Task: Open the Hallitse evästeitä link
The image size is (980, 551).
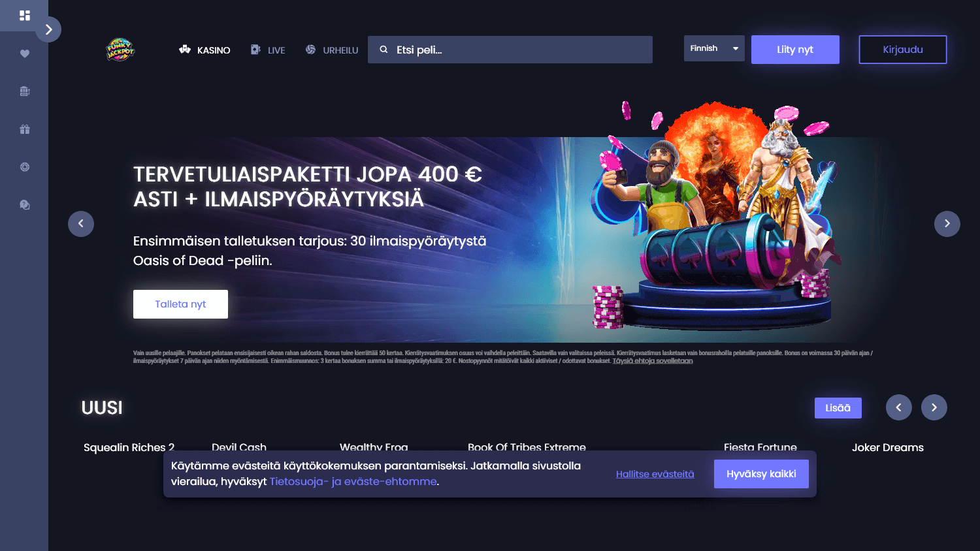Action: (655, 474)
